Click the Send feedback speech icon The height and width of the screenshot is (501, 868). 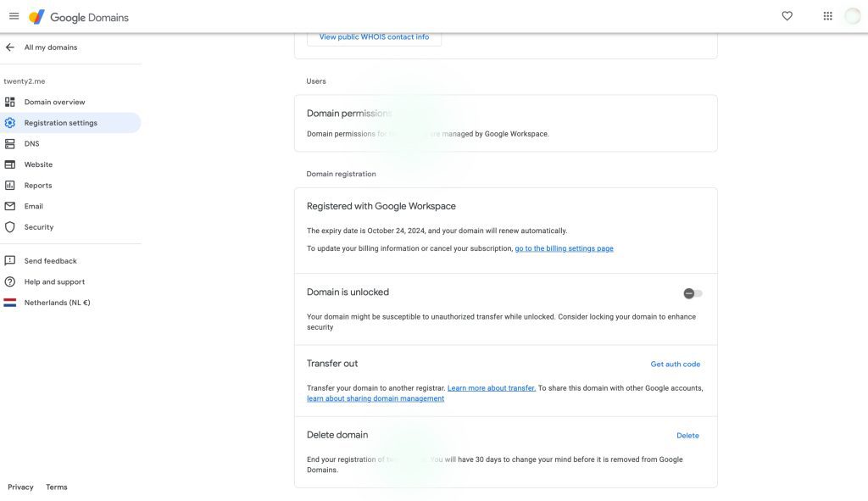click(x=10, y=261)
